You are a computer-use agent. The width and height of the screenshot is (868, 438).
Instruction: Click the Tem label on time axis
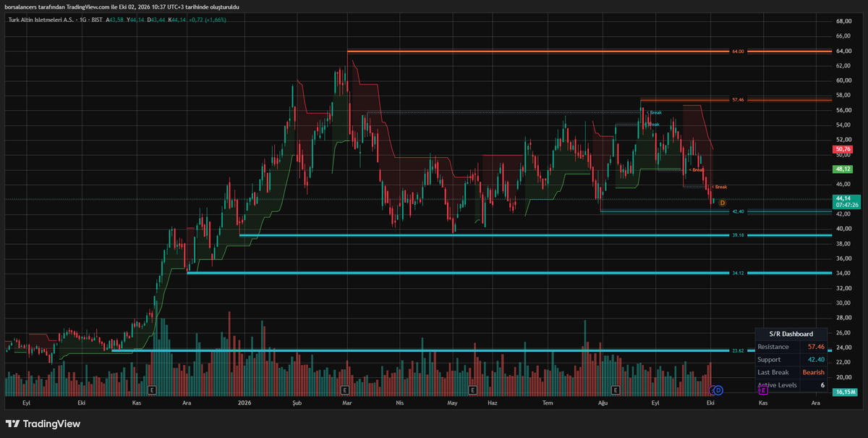click(547, 402)
